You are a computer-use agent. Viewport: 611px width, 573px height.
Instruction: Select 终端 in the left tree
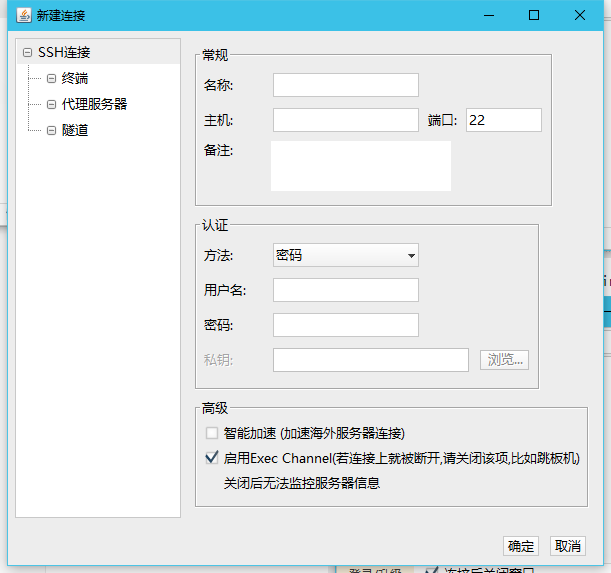(x=75, y=78)
